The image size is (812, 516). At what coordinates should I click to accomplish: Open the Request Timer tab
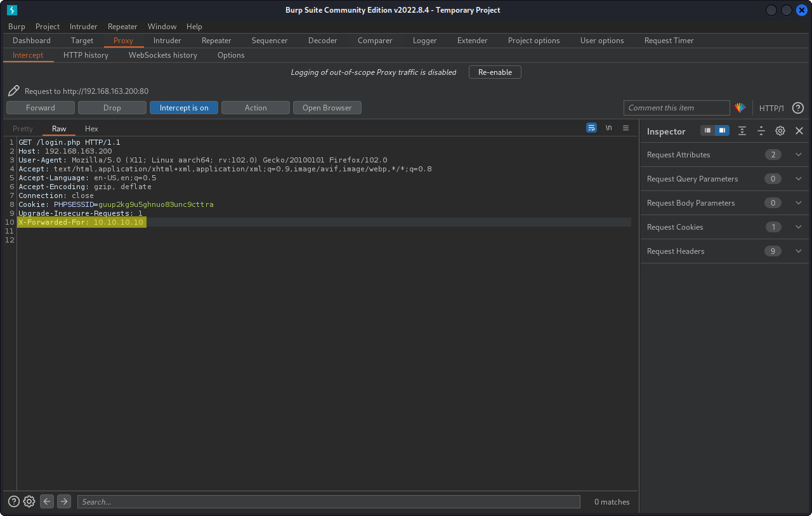(669, 41)
